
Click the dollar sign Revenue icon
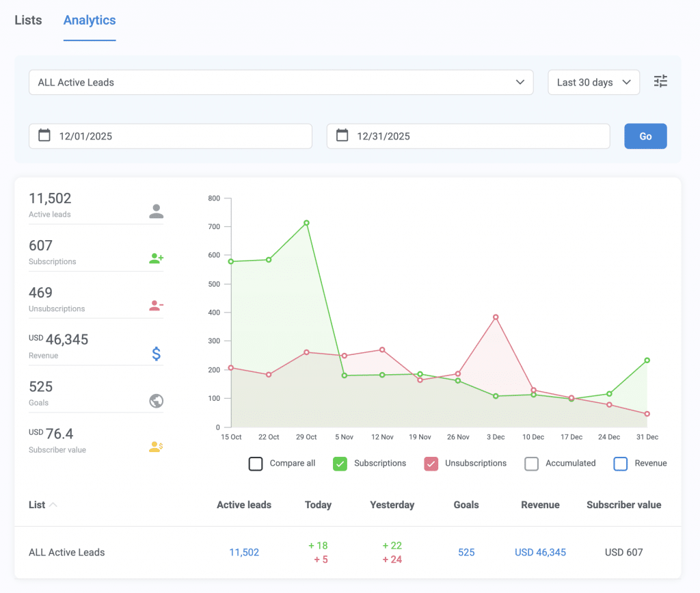coord(156,354)
